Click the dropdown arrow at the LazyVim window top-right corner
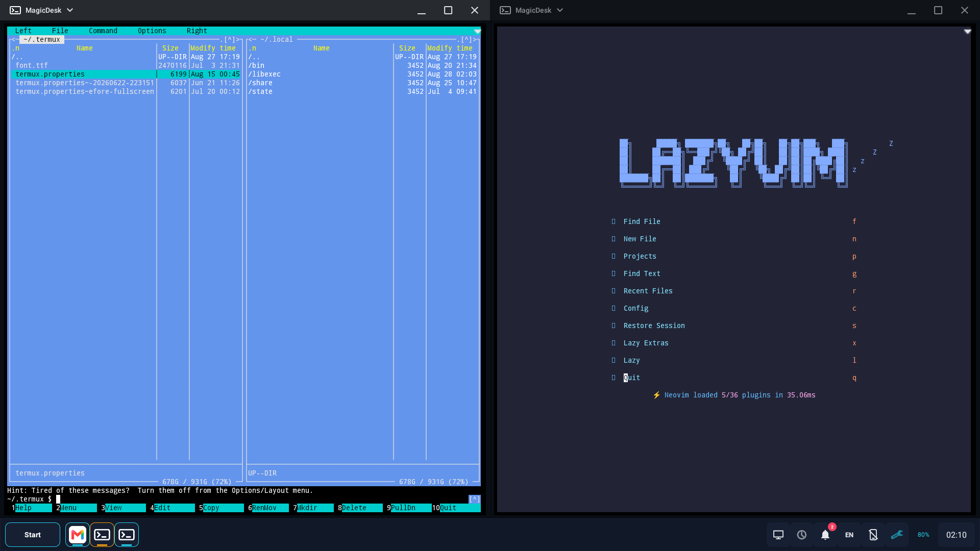 pyautogui.click(x=967, y=31)
